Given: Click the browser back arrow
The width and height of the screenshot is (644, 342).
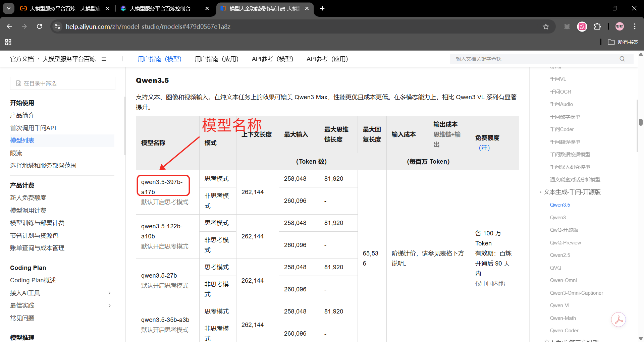Looking at the screenshot, I should [x=9, y=26].
